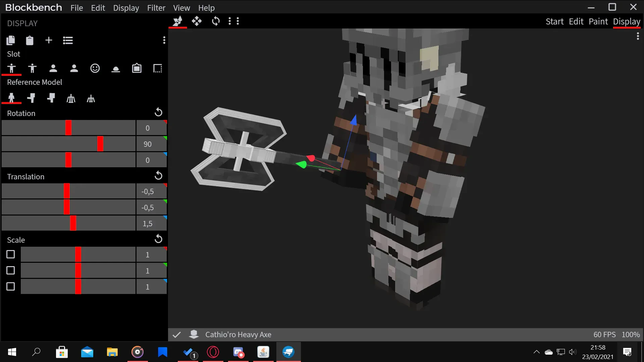Select the third person right hand slot
Screen dimensions: 644x362
pos(11,68)
